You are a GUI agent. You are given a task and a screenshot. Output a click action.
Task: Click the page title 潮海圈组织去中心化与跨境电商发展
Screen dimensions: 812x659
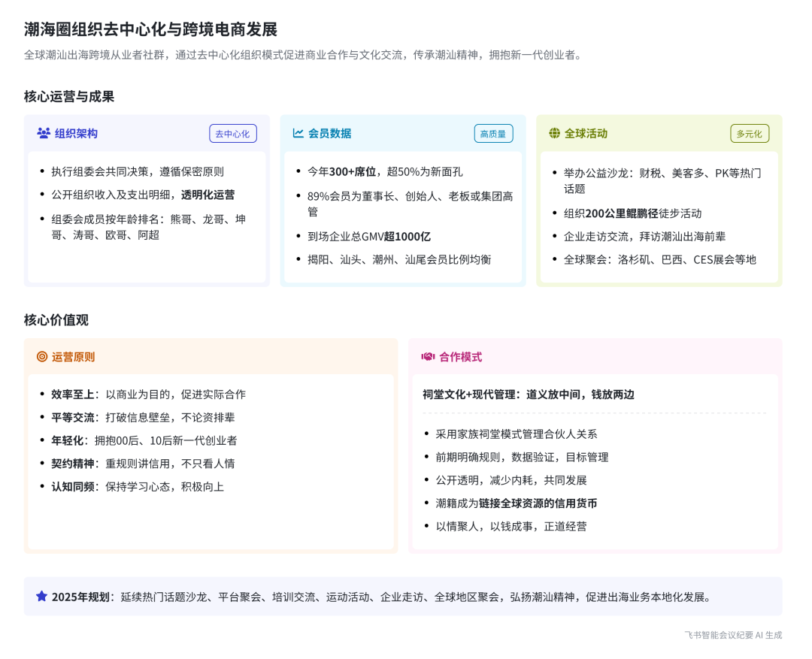click(150, 29)
